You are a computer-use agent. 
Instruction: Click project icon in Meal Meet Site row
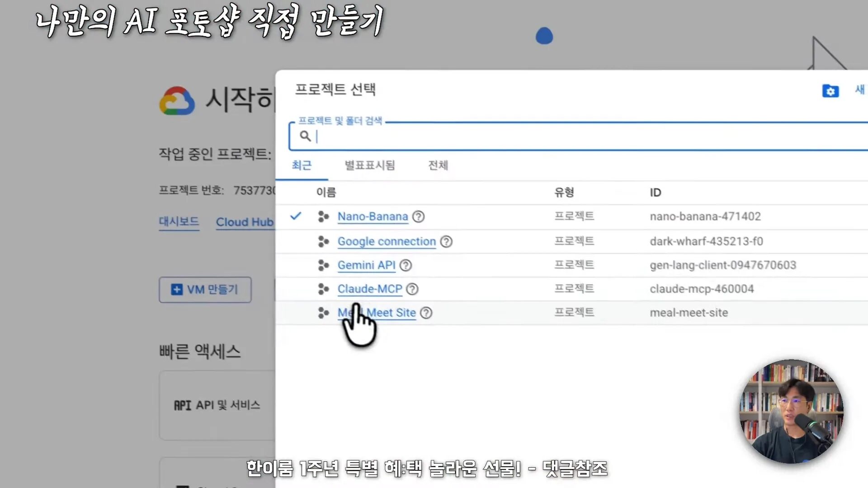[x=323, y=313]
